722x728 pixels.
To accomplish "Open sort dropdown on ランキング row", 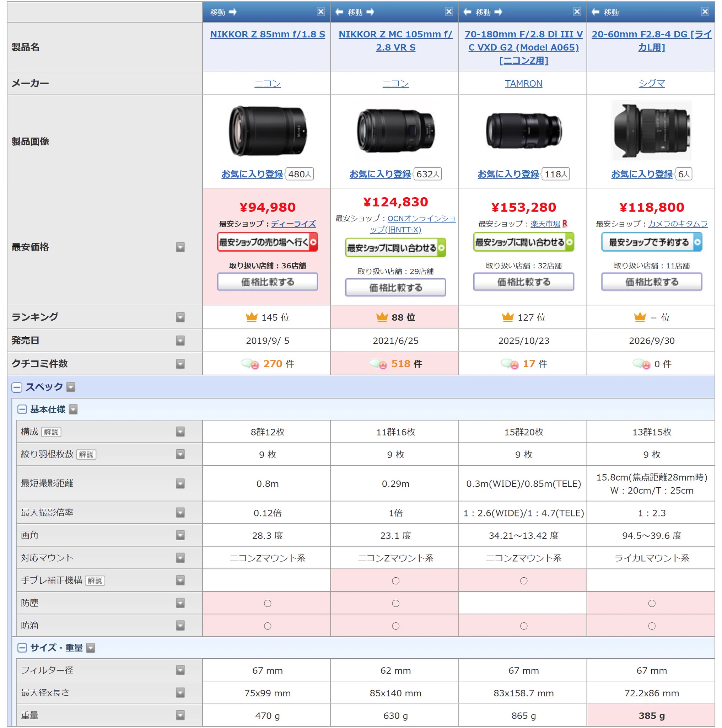I will pos(180,317).
